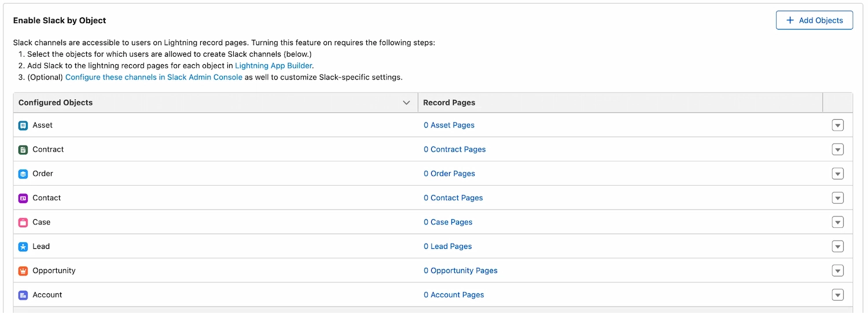Click the Lead object icon
The width and height of the screenshot is (868, 313).
[23, 246]
